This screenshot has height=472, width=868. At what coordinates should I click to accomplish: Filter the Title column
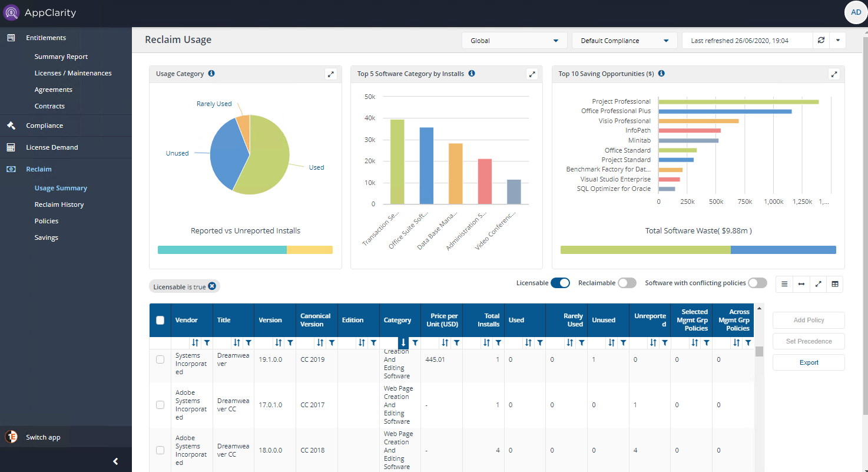(x=248, y=342)
